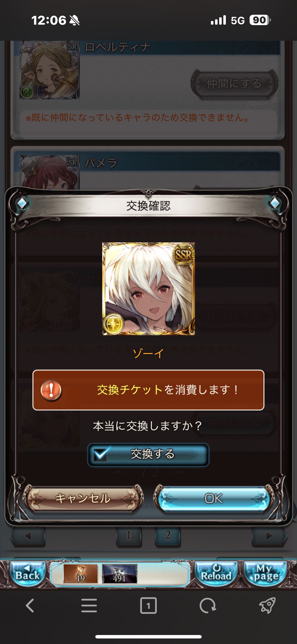Go to next page with right arrow
This screenshot has width=297, height=644.
269,536
